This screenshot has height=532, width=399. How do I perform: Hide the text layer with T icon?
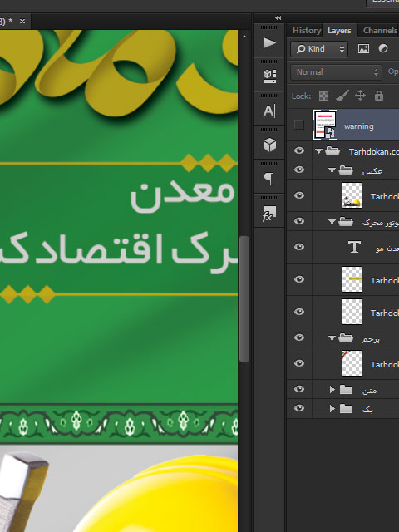click(x=299, y=247)
